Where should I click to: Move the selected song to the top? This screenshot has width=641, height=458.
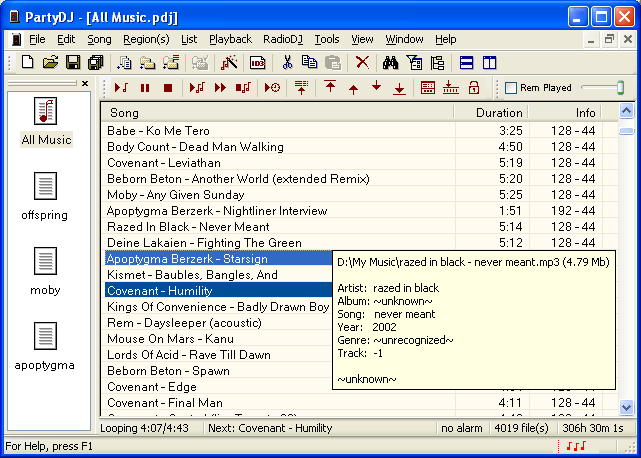pos(330,87)
